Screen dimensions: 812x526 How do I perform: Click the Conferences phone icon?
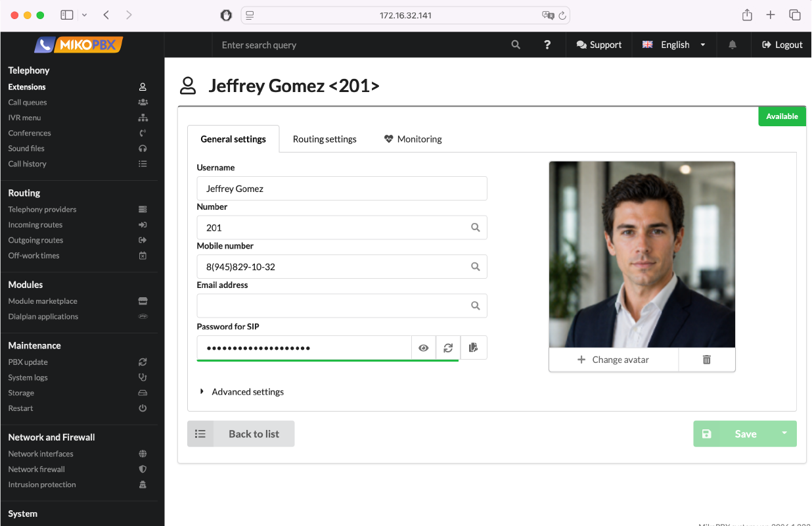pos(143,133)
